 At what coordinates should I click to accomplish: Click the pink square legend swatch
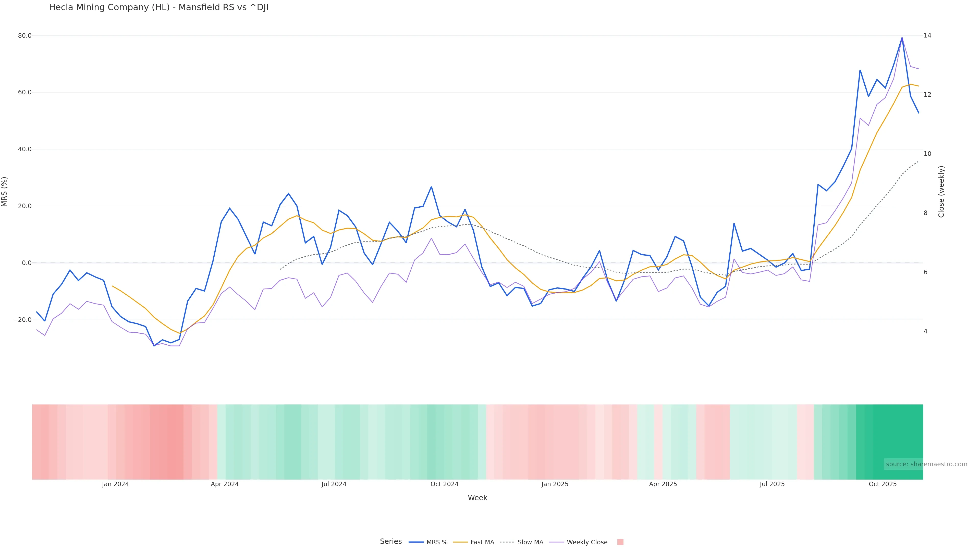coord(620,542)
